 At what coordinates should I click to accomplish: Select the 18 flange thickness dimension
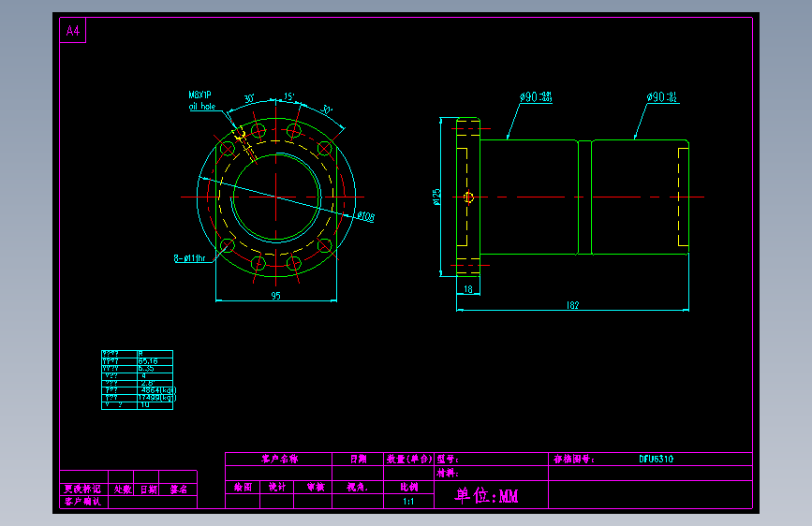point(468,289)
